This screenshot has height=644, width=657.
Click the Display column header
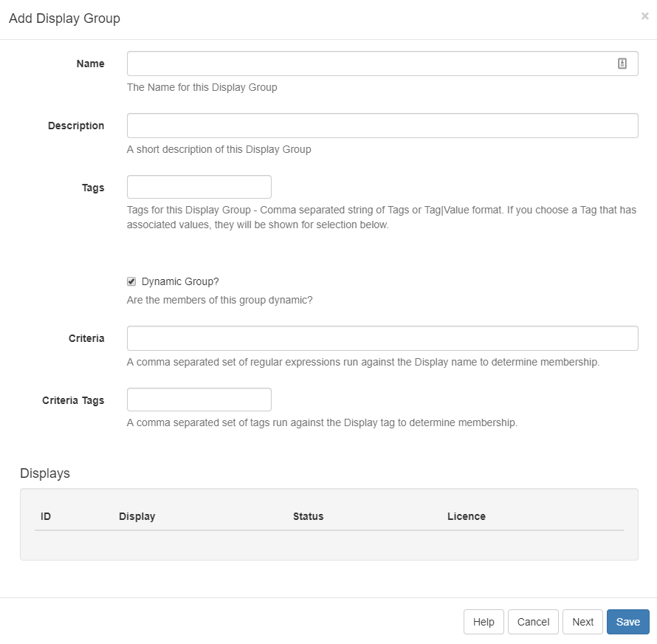[x=137, y=516]
